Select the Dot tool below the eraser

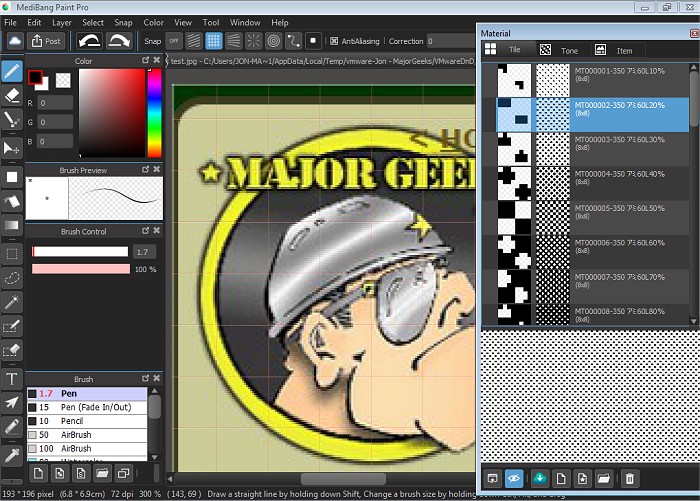12,120
